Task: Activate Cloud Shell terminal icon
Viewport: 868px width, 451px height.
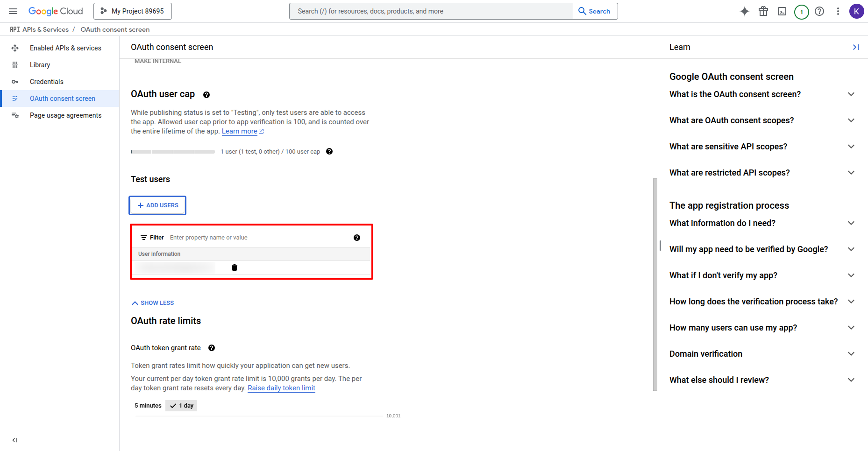Action: pyautogui.click(x=782, y=11)
